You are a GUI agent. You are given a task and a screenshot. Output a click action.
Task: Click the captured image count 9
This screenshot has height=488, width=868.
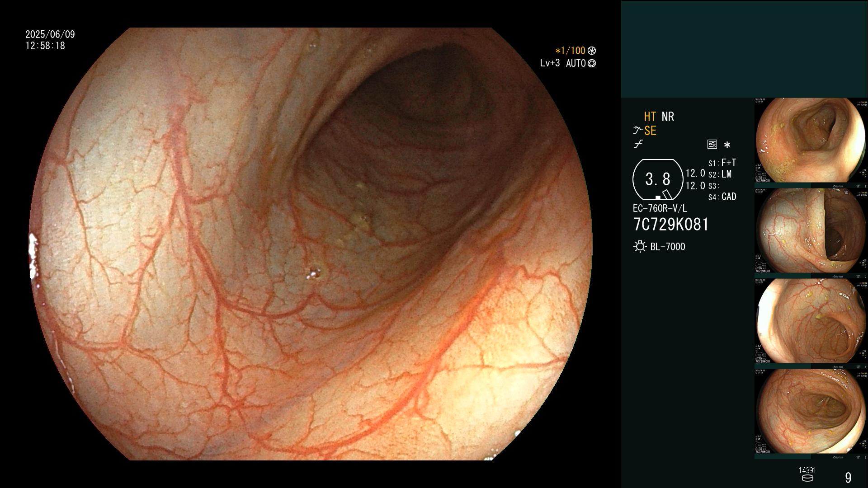[848, 478]
